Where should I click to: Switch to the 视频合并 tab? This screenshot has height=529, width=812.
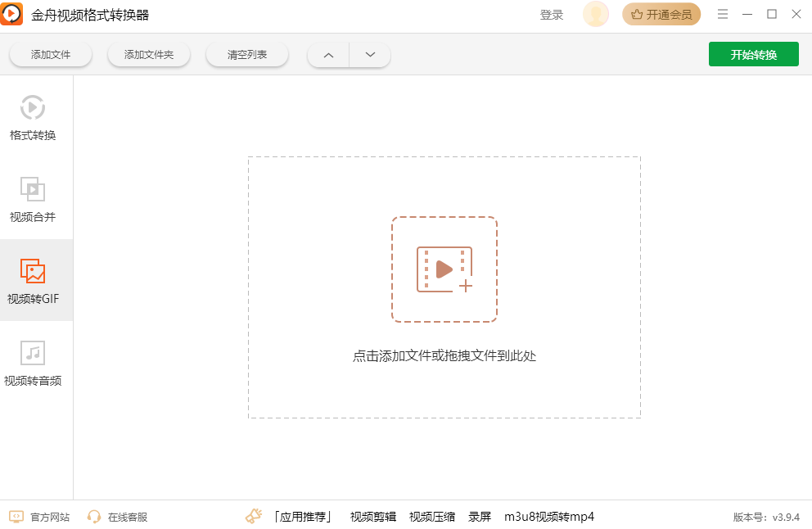click(x=33, y=200)
